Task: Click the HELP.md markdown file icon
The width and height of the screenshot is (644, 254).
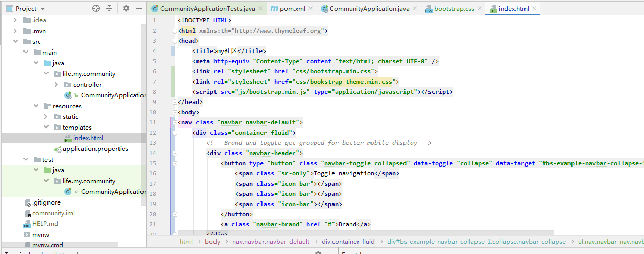Action: click(x=27, y=224)
